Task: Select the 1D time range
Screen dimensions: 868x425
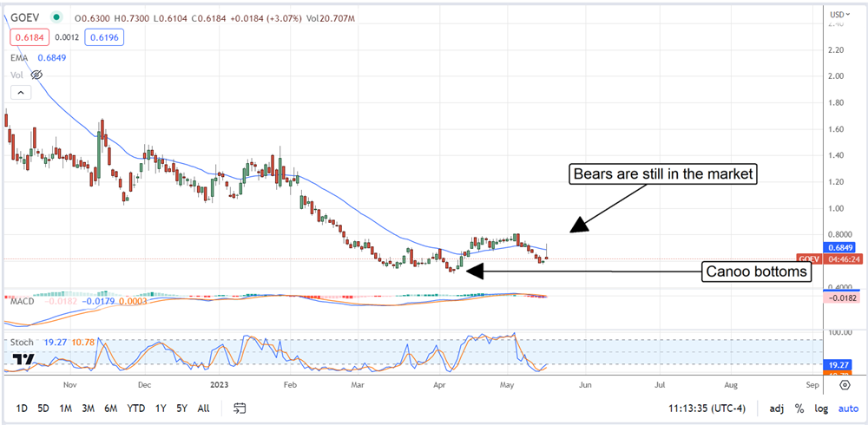Action: [22, 408]
